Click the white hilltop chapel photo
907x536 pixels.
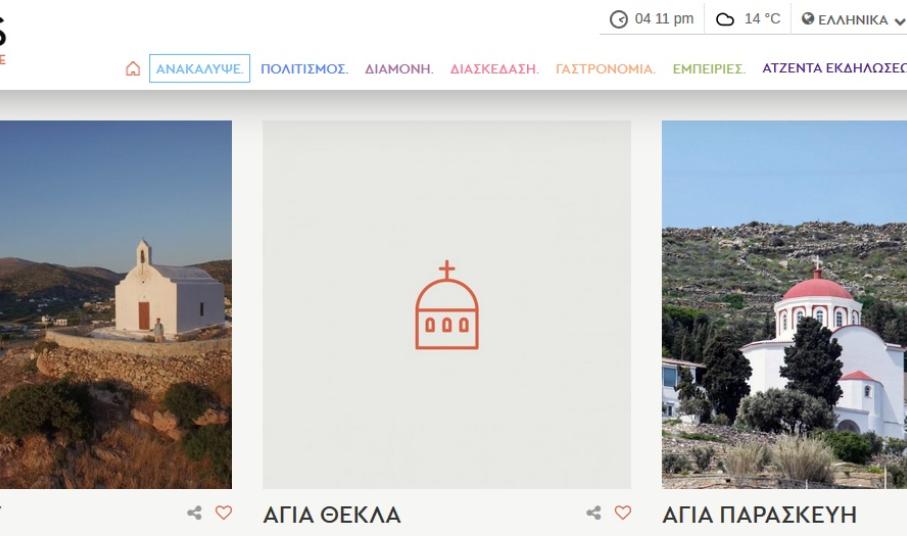point(115,304)
